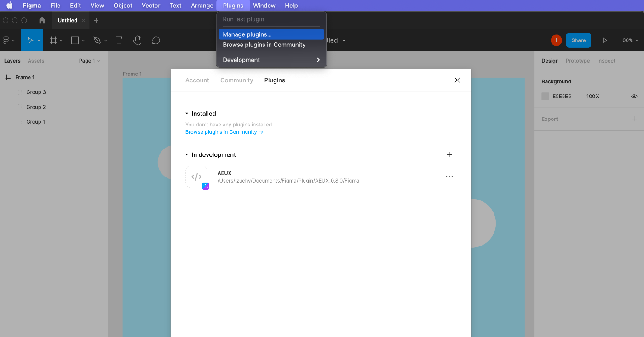This screenshot has width=644, height=337.
Task: Select the Move tool arrow
Action: 30,40
